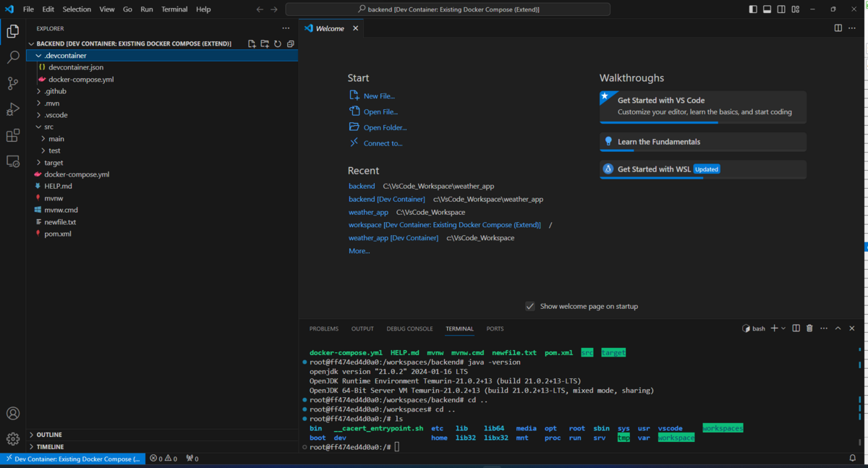The image size is (868, 468).
Task: Expand the TIMELINE section
Action: point(162,447)
